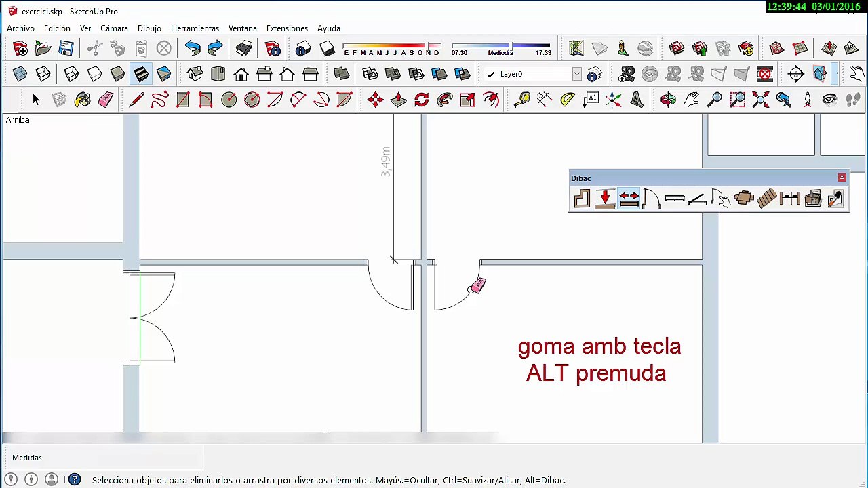This screenshot has height=488, width=868.
Task: Enable Shaded With Textures style
Action: 140,74
